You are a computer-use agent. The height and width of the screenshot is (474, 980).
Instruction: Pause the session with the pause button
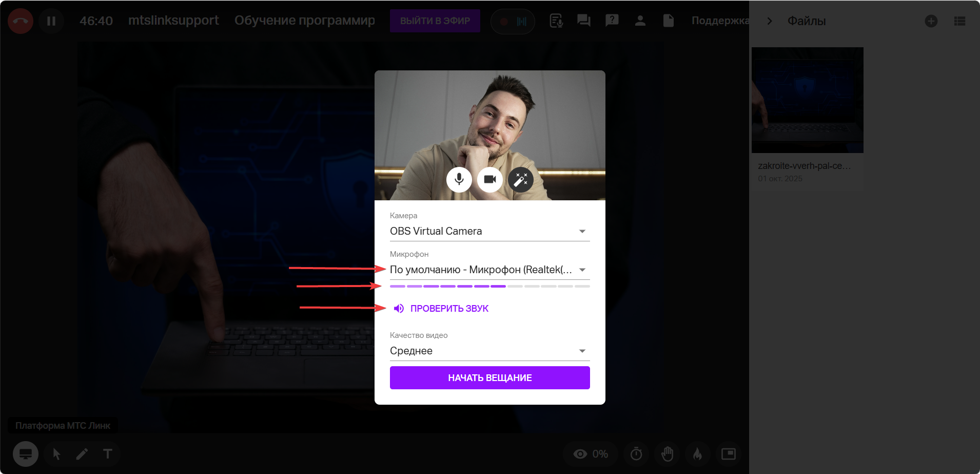coord(51,21)
